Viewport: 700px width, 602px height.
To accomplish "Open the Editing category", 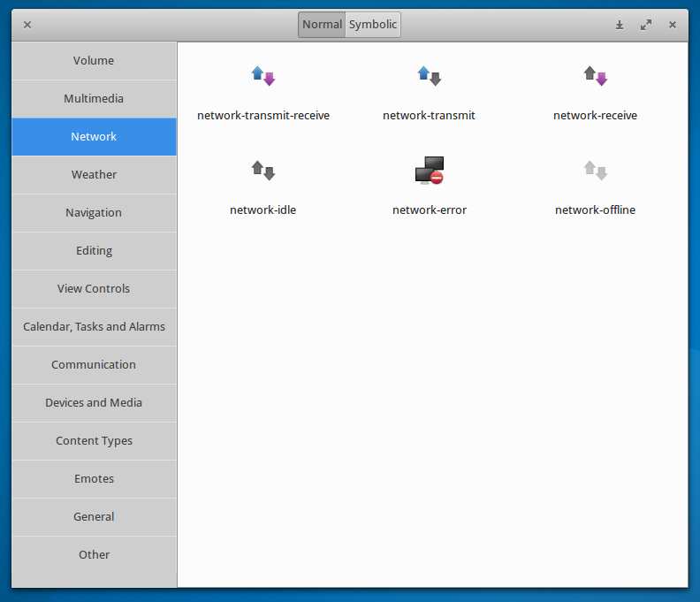I will point(94,251).
